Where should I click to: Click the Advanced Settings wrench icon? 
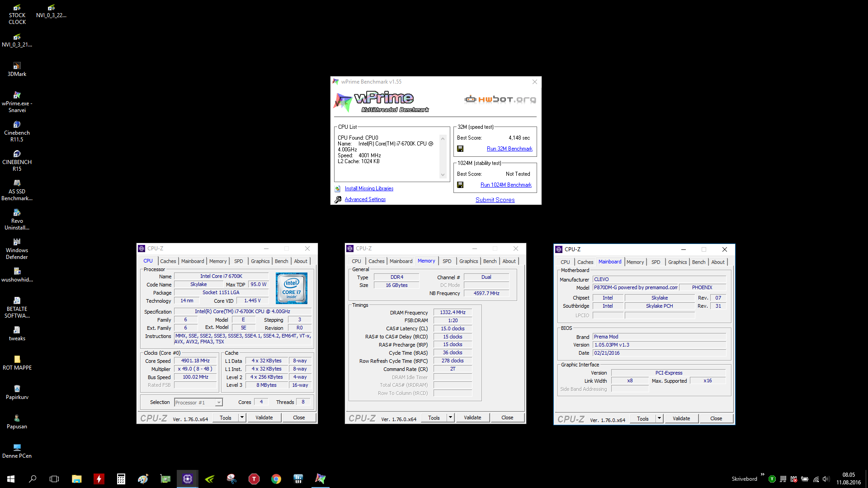tap(338, 199)
